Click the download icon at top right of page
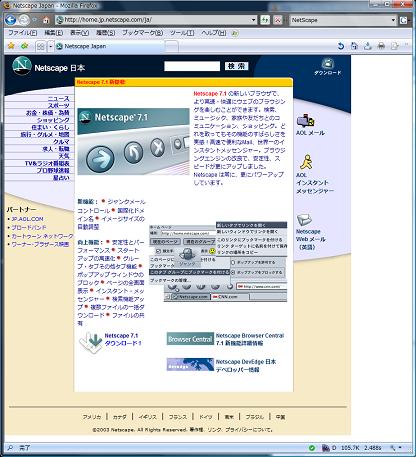 coord(328,63)
